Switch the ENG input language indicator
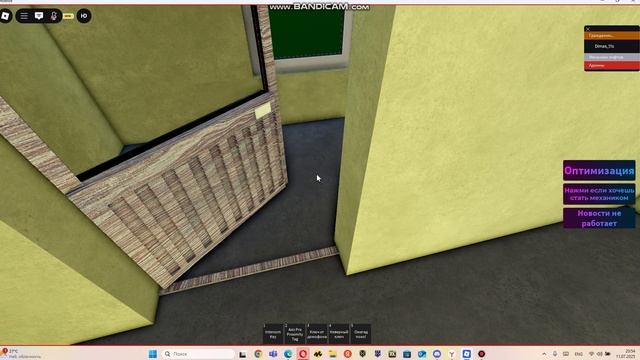This screenshot has height=360, width=640. coord(578,354)
